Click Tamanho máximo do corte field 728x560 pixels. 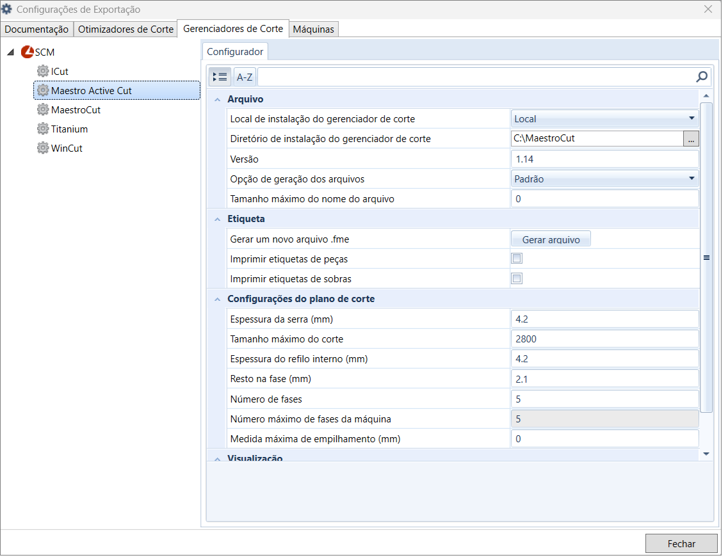pyautogui.click(x=604, y=339)
